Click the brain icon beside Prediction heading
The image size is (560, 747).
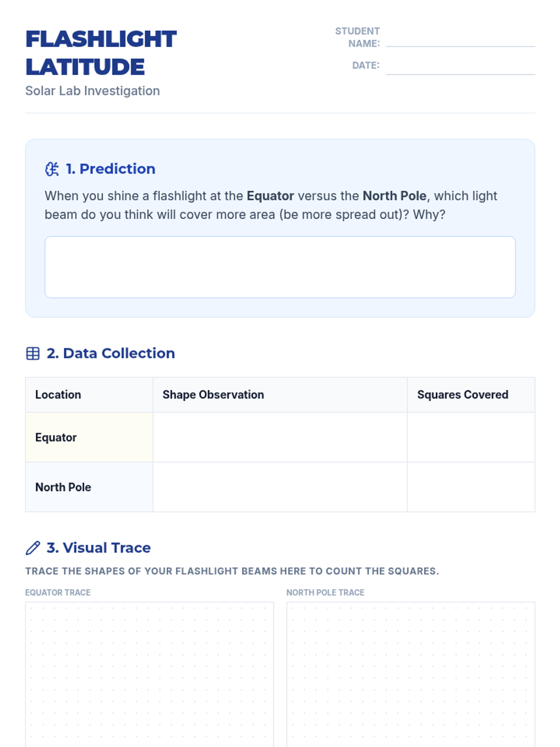(52, 169)
